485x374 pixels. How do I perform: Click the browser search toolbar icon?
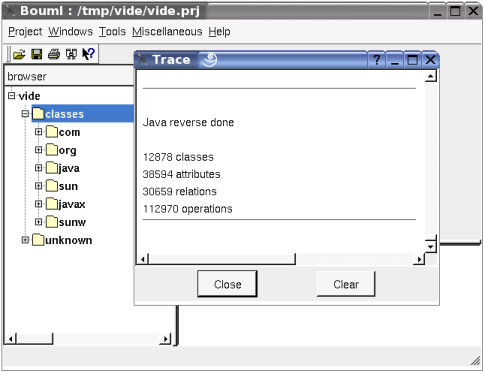pos(71,54)
